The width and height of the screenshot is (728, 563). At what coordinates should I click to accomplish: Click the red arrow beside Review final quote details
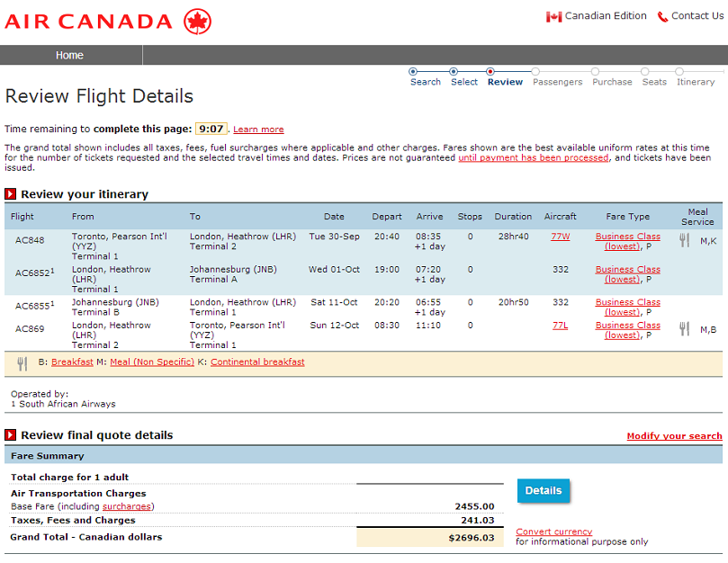pos(10,435)
